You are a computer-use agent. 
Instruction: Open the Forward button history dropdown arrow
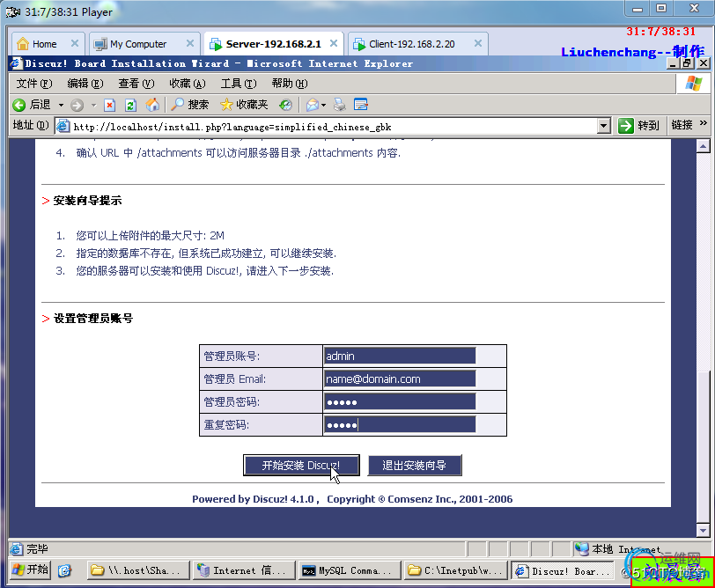coord(93,106)
